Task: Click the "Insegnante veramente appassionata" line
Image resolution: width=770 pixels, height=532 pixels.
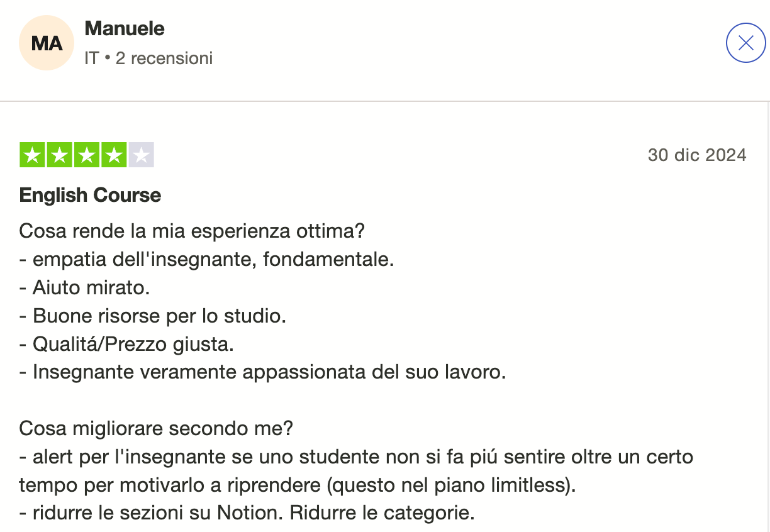Action: click(263, 372)
